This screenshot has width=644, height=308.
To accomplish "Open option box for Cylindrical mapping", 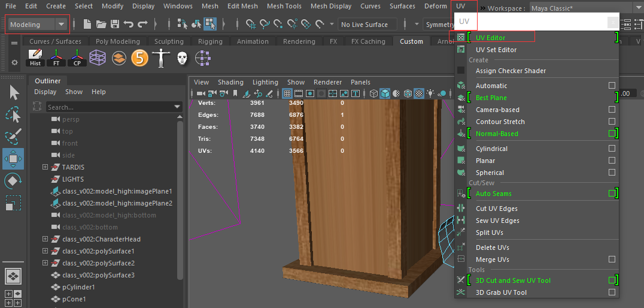I will point(612,149).
